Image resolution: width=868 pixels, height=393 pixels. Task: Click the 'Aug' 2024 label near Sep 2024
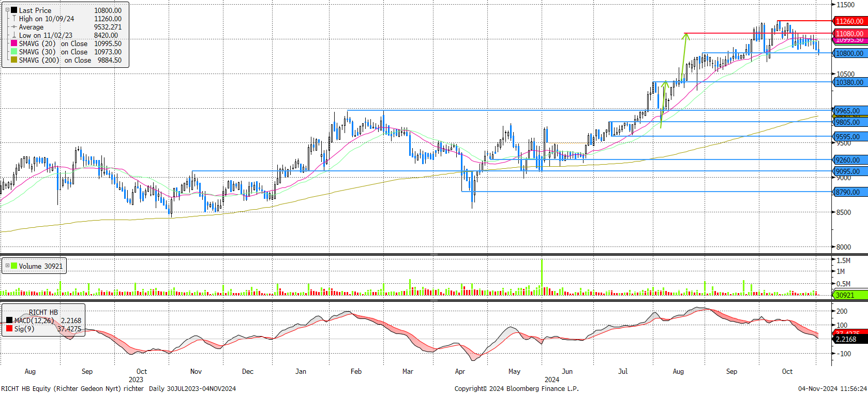pyautogui.click(x=678, y=371)
